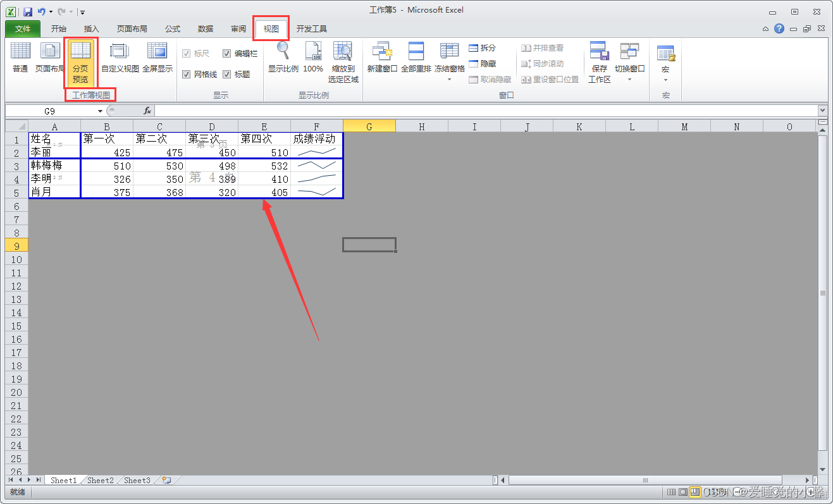Click Page Break Preview (分页预览) button

pos(80,63)
